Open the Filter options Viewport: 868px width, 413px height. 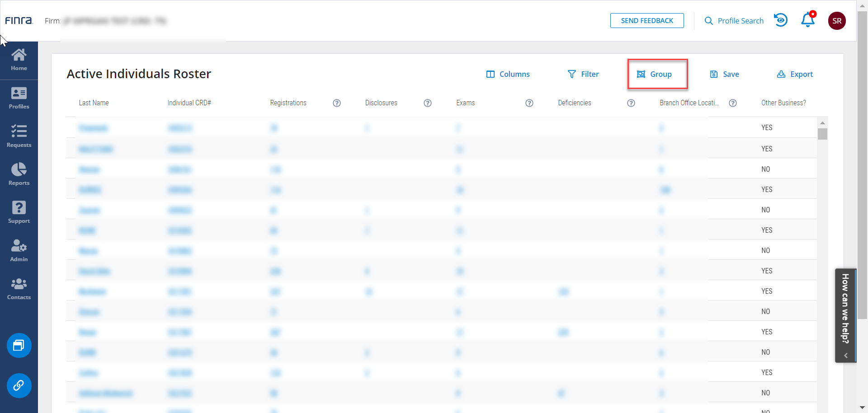(x=583, y=74)
